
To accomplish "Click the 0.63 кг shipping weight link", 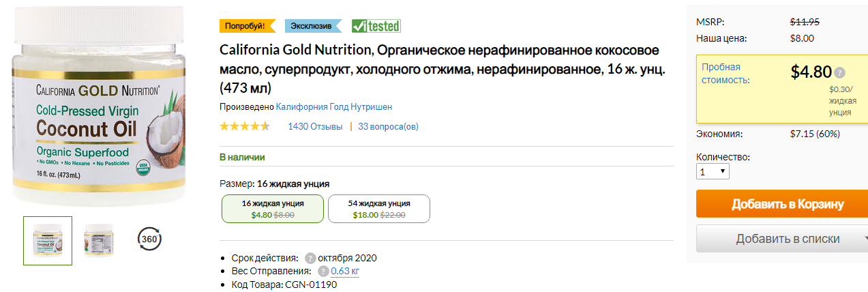I will click(x=345, y=272).
